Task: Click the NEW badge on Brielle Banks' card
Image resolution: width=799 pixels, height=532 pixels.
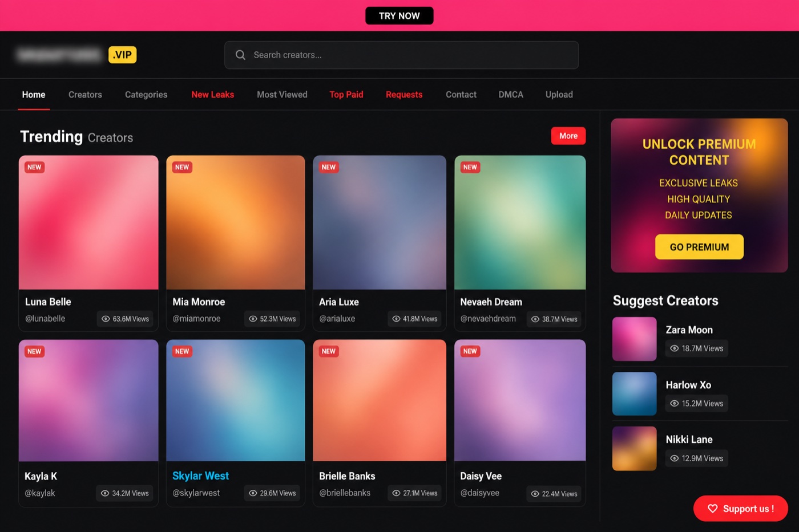Action: pyautogui.click(x=329, y=351)
